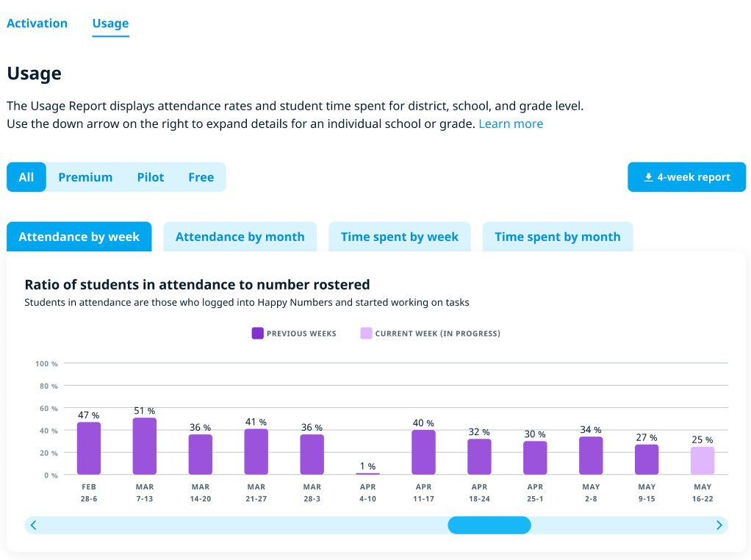
Task: Click the Mar 7-13 bar showing 51%
Action: 145,446
